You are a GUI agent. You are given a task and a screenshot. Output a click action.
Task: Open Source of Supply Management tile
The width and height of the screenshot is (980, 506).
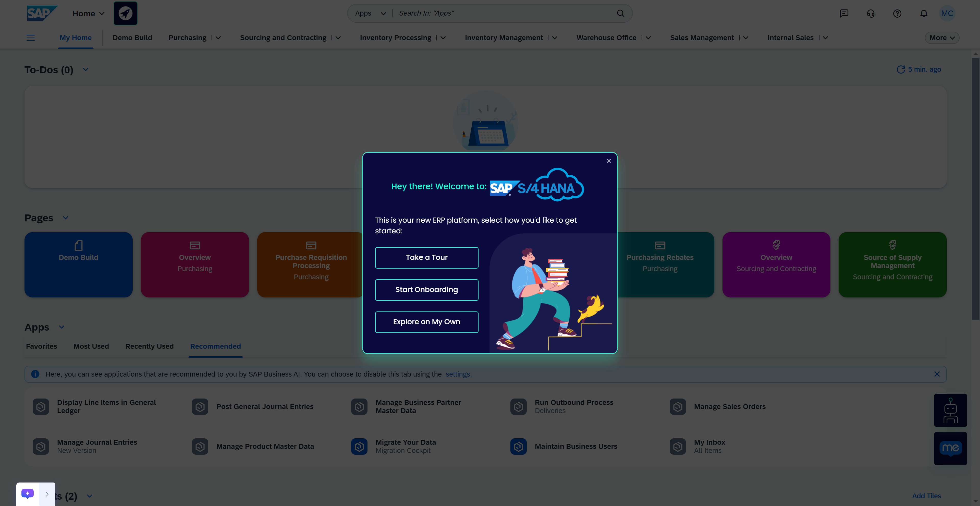[892, 265]
